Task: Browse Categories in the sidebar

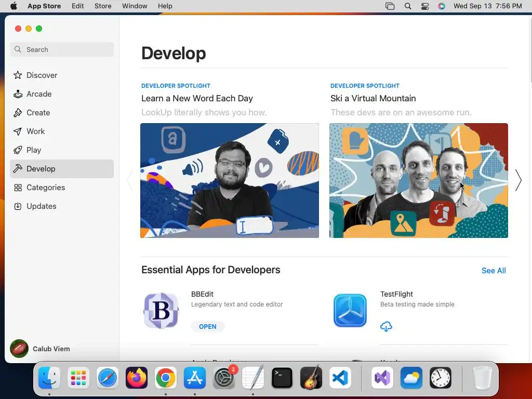Action: click(x=62, y=187)
